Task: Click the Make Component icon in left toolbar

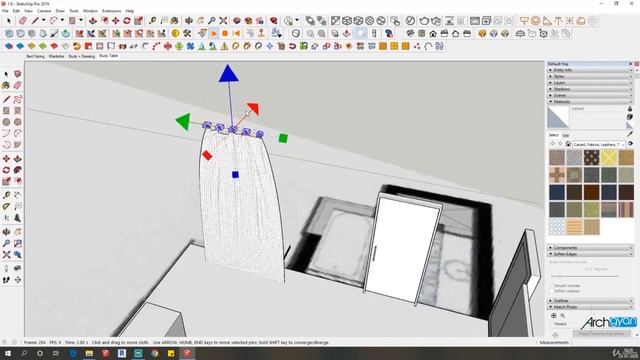Action: pyautogui.click(x=18, y=74)
